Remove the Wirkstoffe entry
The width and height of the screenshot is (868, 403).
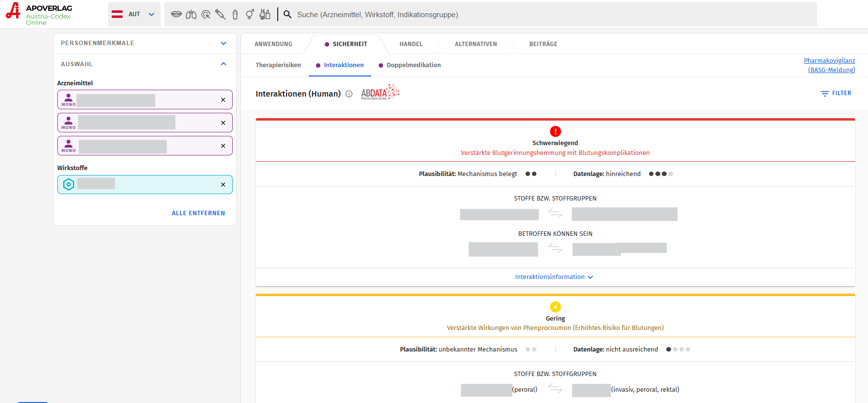[x=223, y=184]
